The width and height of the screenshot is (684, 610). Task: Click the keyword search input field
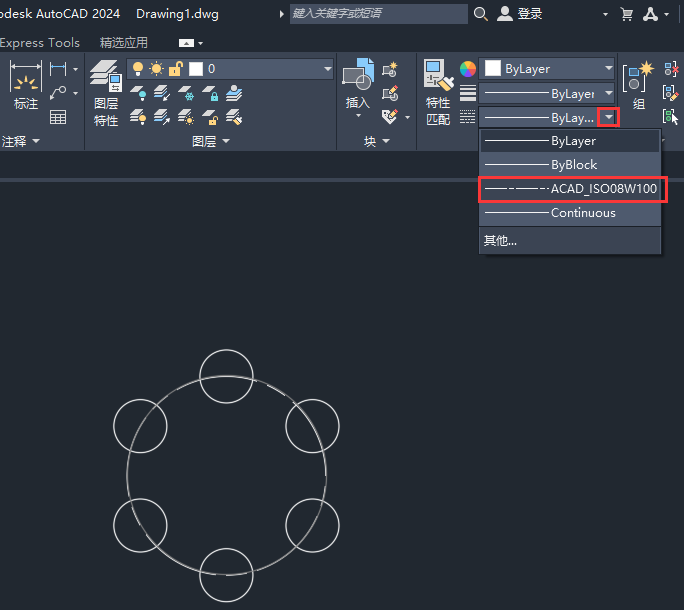(x=377, y=14)
